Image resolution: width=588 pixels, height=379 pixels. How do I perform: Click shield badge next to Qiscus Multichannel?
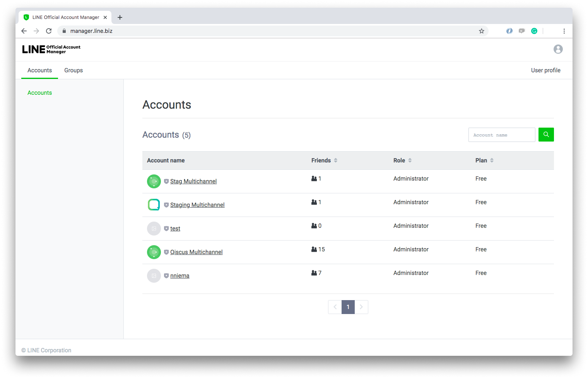click(166, 252)
